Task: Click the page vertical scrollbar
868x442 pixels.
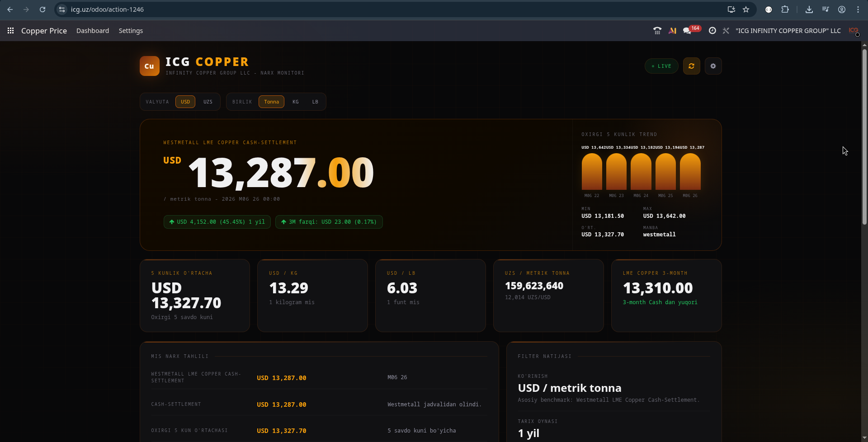Action: click(x=864, y=137)
